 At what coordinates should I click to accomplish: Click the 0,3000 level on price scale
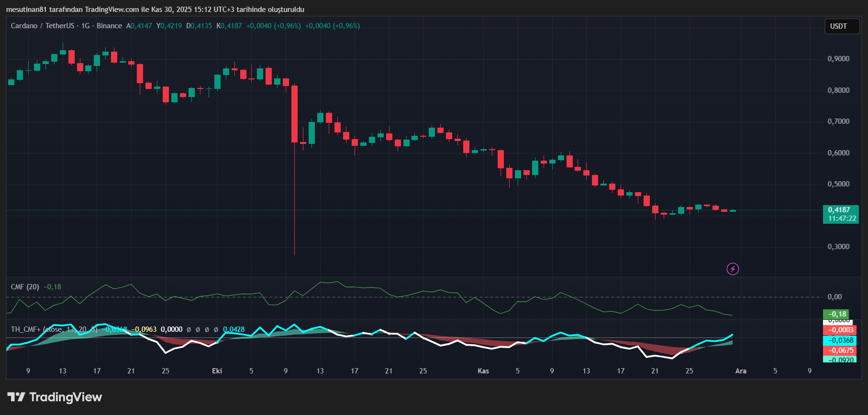[838, 247]
